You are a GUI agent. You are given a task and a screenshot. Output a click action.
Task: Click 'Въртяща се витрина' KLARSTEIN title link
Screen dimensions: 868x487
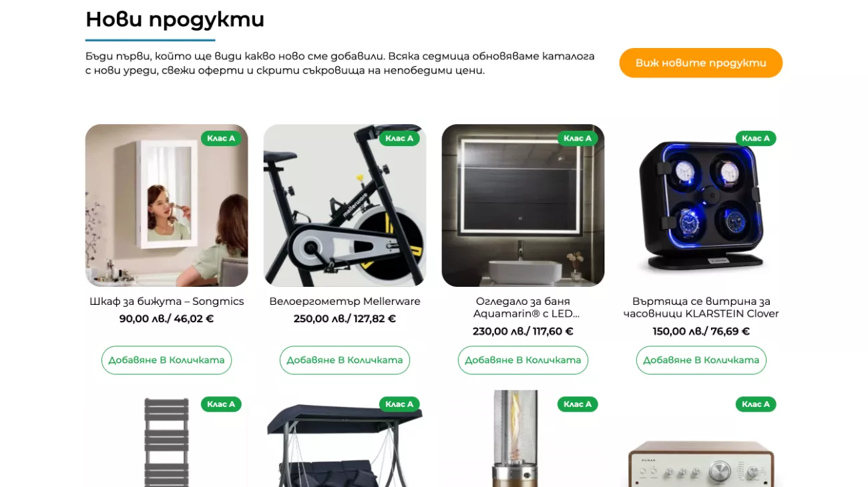point(701,308)
